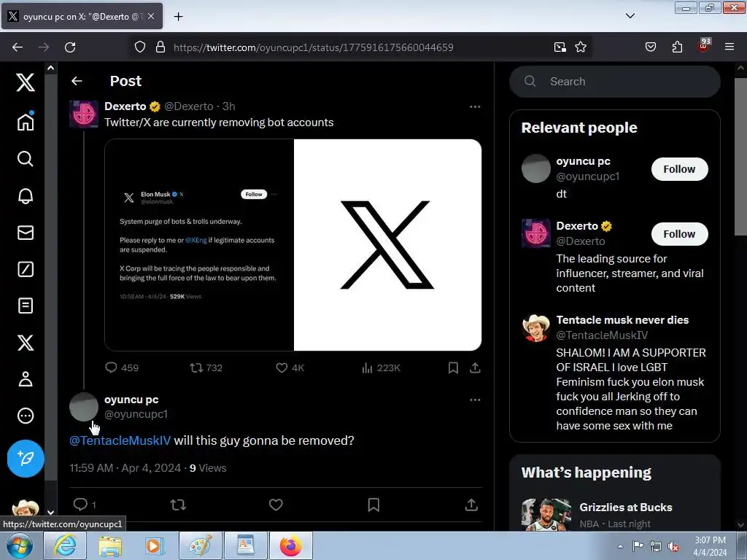
Task: Bookmark the Dexerto post
Action: 453,367
